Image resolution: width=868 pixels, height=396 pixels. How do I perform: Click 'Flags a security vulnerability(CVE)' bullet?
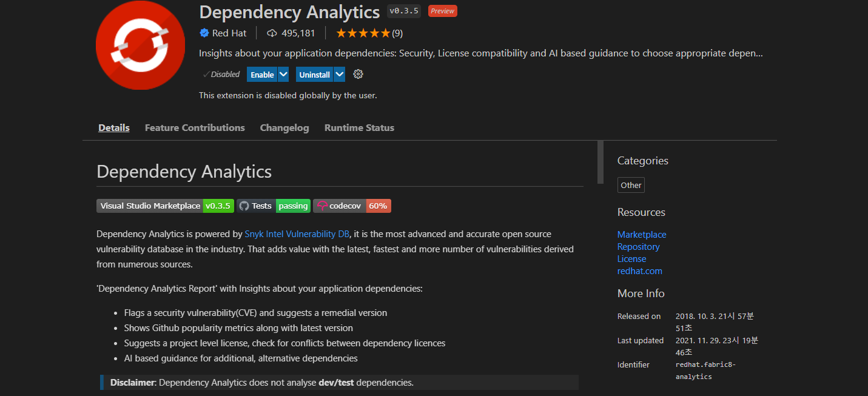(x=255, y=313)
